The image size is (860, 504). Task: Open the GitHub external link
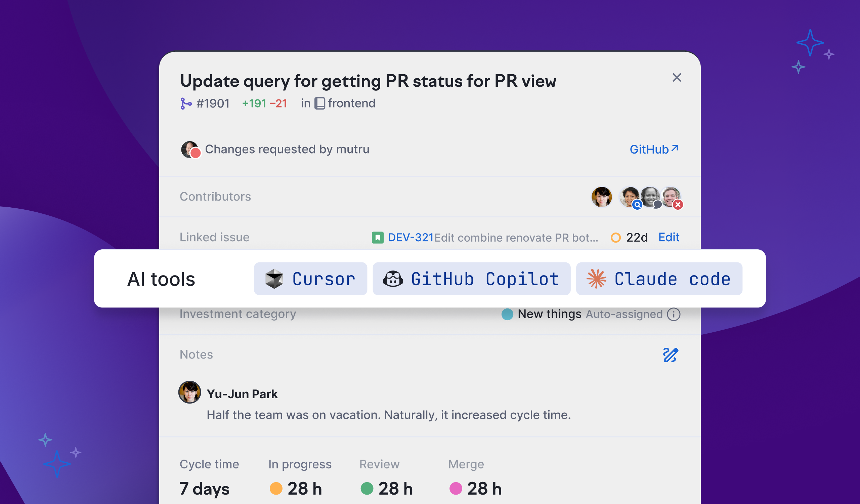[x=653, y=149]
